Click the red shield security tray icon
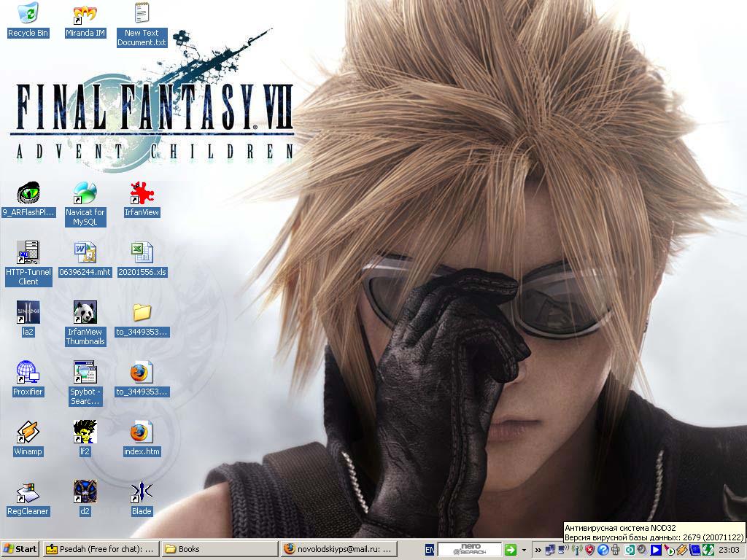 589,550
